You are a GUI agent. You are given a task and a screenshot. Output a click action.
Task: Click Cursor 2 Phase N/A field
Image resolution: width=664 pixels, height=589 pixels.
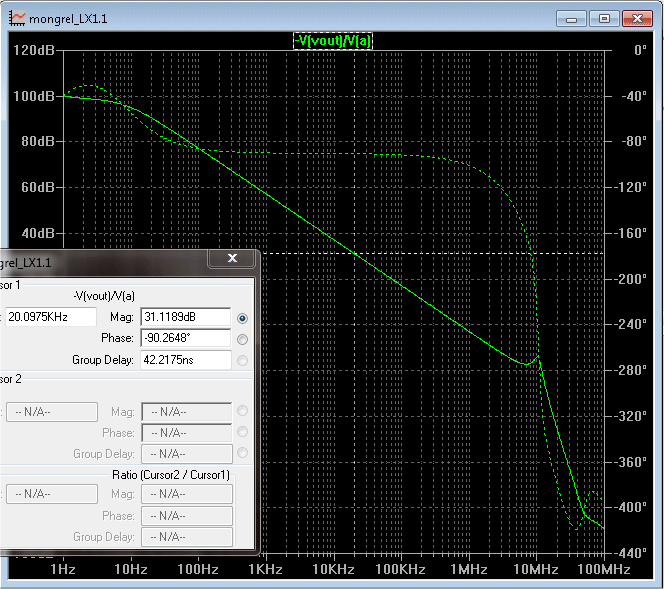pos(186,433)
